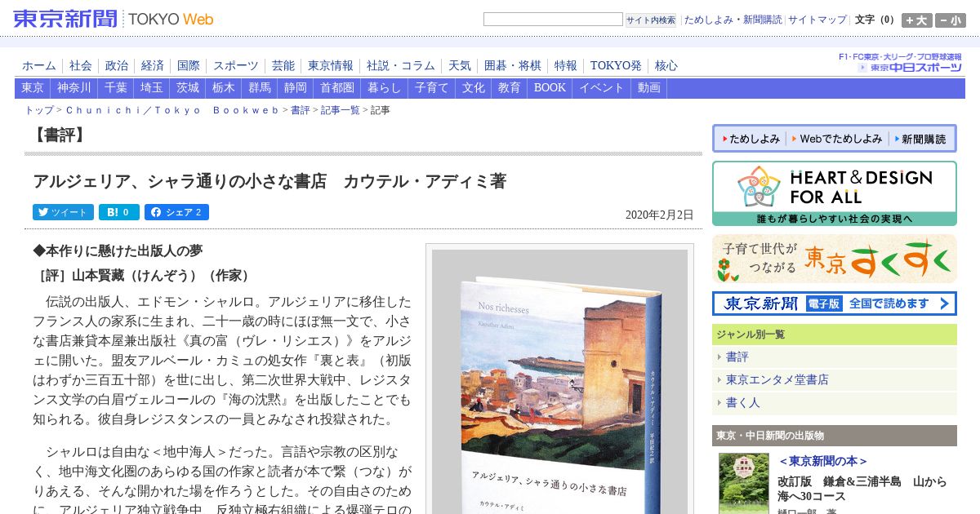
Task: Tweet this article via Twitter button
Action: point(63,212)
